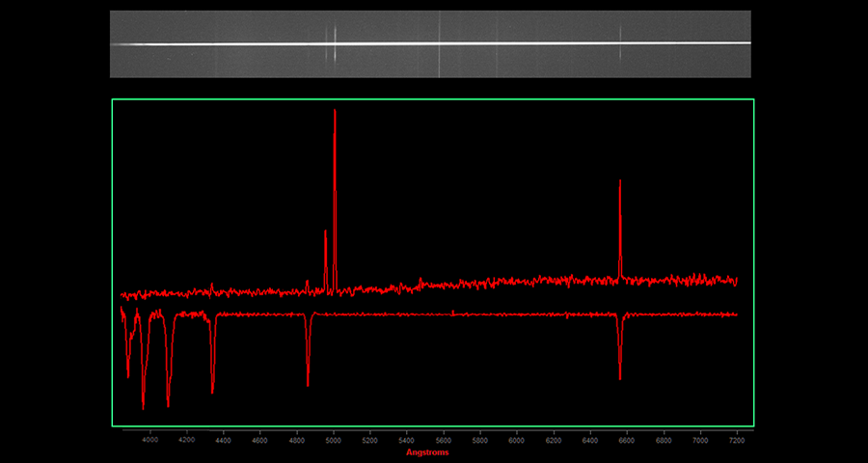868x463 pixels.
Task: Click the 5400 tick label on axis
Action: (x=406, y=439)
